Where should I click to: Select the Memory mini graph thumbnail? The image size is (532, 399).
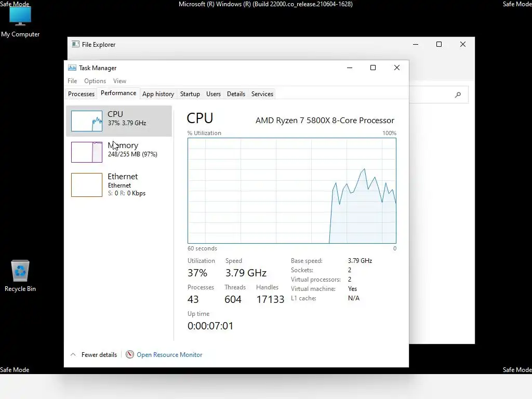pos(87,152)
